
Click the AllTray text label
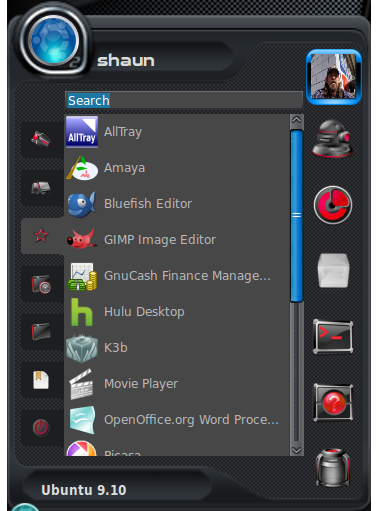(x=123, y=132)
